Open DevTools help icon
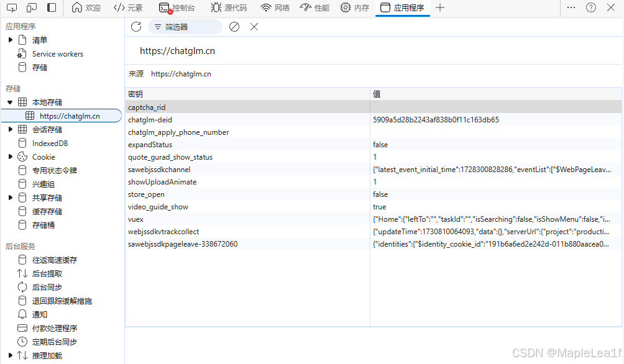The image size is (624, 364). pyautogui.click(x=591, y=7)
